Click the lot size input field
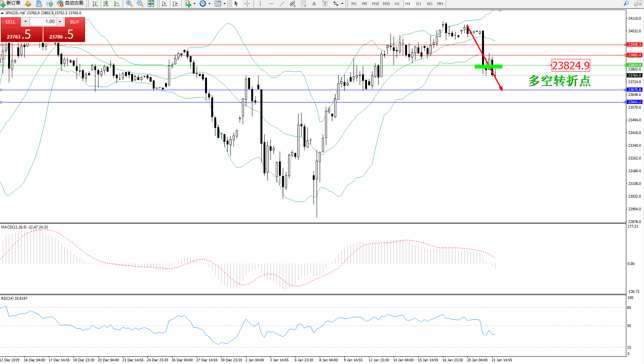The height and width of the screenshot is (364, 644). pyautogui.click(x=43, y=22)
